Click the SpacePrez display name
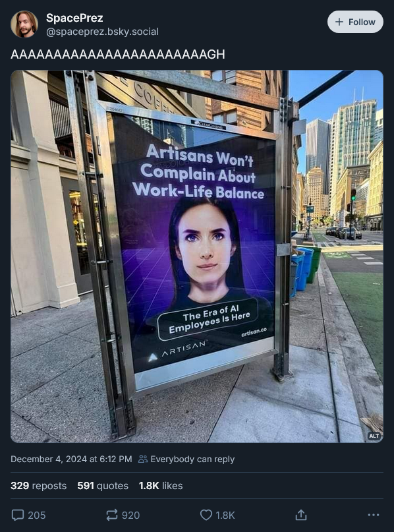The height and width of the screenshot is (532, 394). pos(74,18)
